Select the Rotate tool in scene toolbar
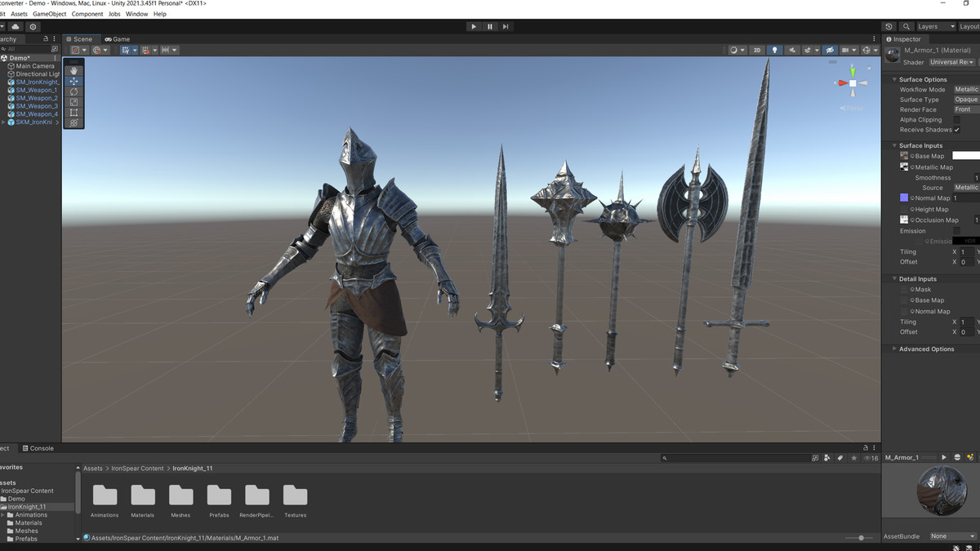980x551 pixels. [74, 91]
